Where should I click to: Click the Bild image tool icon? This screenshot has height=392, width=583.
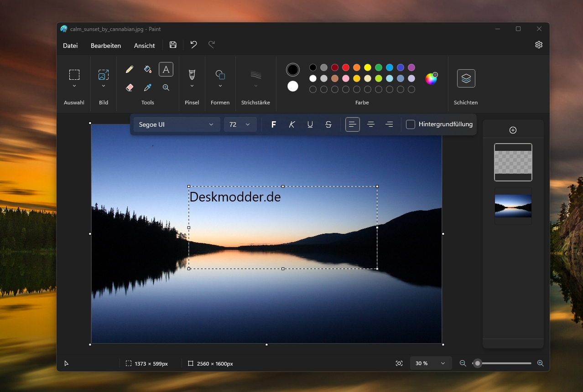click(x=104, y=74)
